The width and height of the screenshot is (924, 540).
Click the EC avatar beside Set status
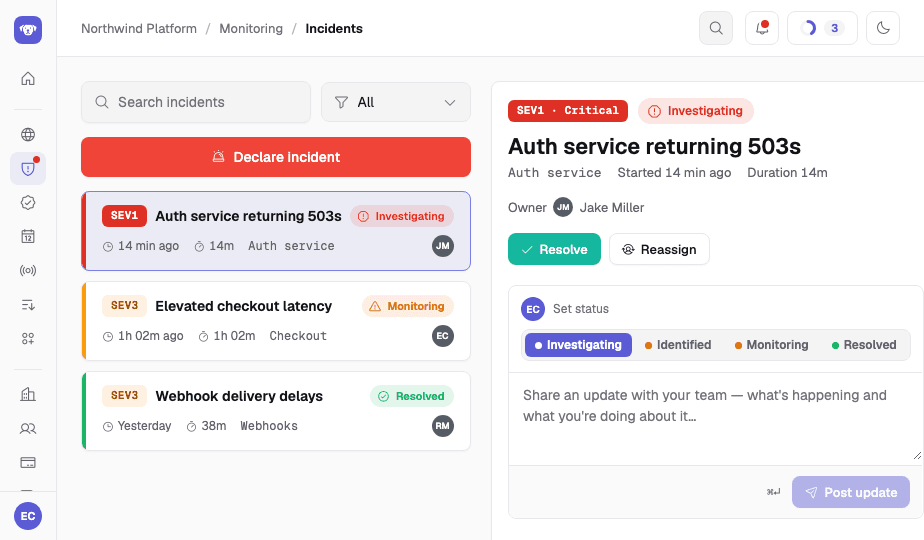pyautogui.click(x=533, y=309)
